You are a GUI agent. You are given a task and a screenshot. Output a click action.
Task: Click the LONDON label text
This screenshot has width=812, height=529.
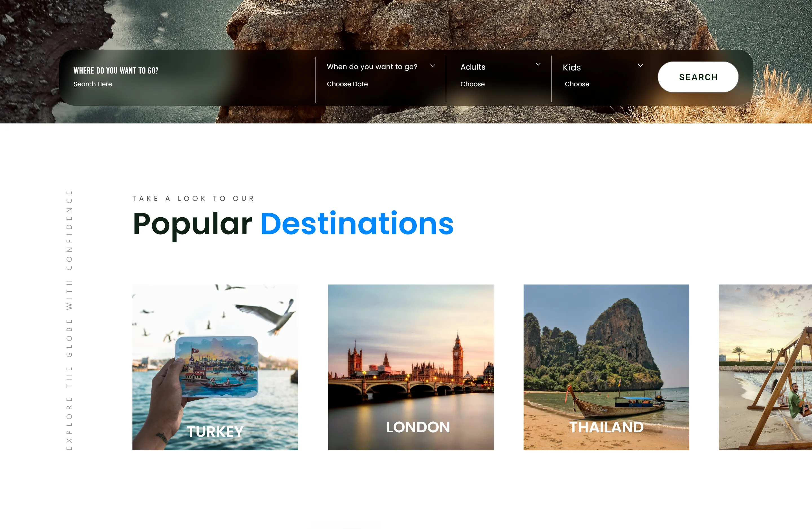tap(418, 427)
